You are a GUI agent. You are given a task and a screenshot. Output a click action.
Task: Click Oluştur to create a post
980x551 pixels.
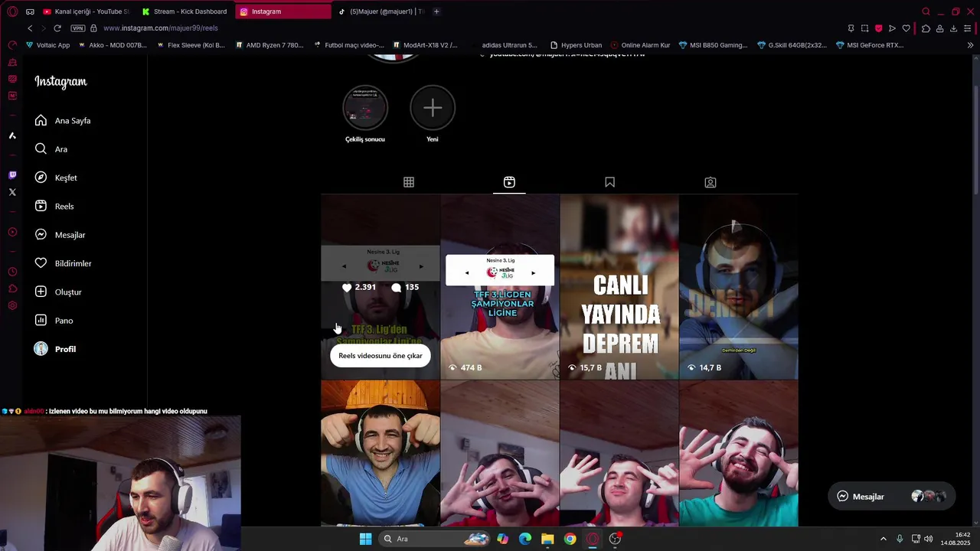click(58, 292)
